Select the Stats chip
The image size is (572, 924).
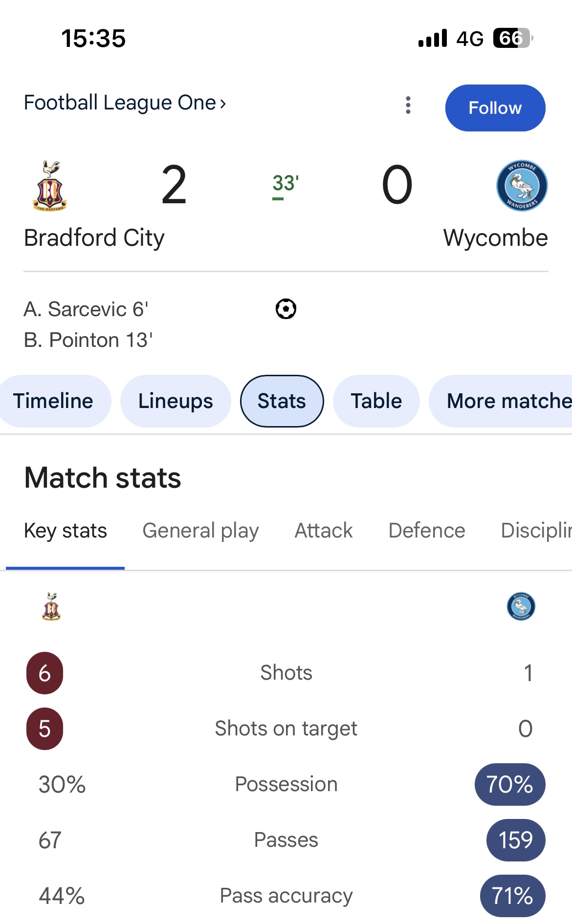click(282, 401)
